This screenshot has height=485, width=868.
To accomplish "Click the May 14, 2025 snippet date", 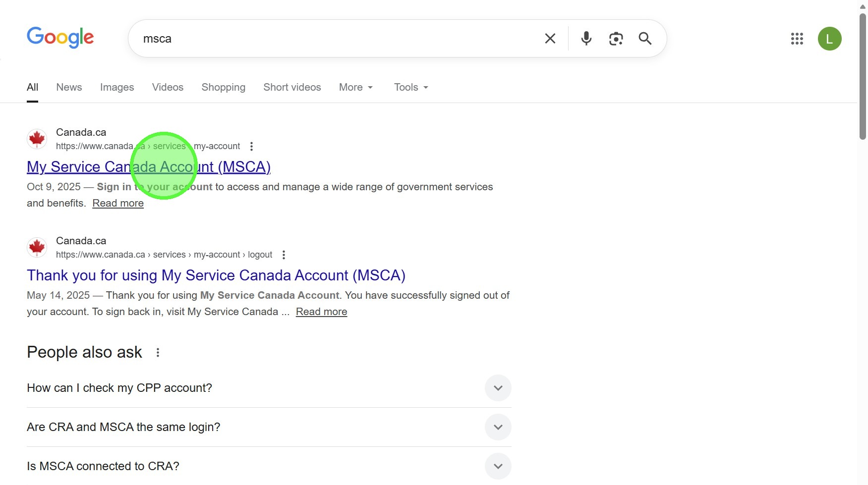I will (58, 295).
